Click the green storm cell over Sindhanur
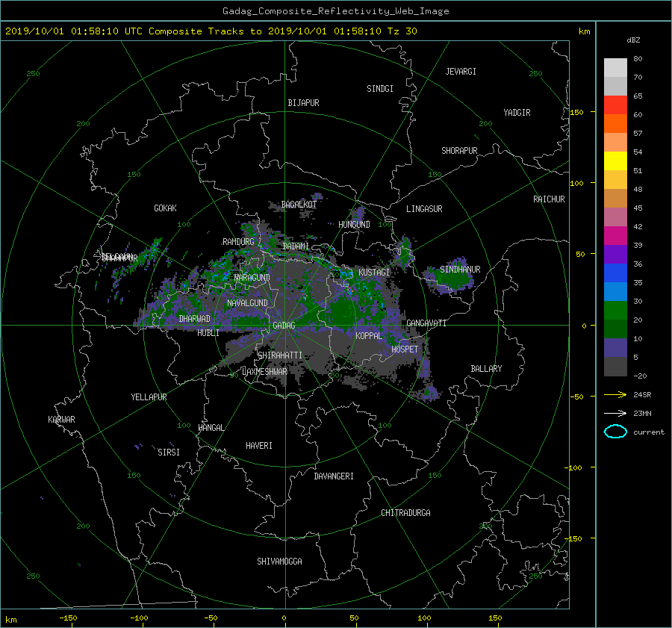The image size is (672, 628). click(450, 277)
